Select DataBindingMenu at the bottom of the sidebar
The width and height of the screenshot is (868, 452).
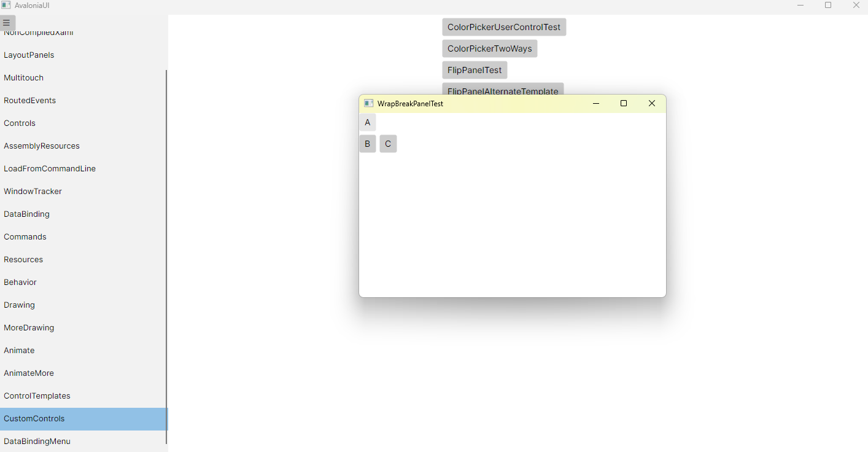point(37,441)
